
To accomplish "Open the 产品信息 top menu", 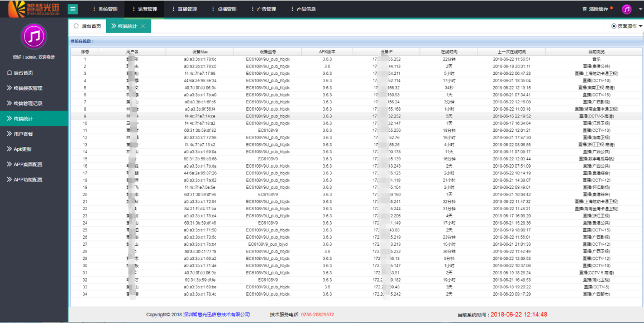I will coord(303,9).
